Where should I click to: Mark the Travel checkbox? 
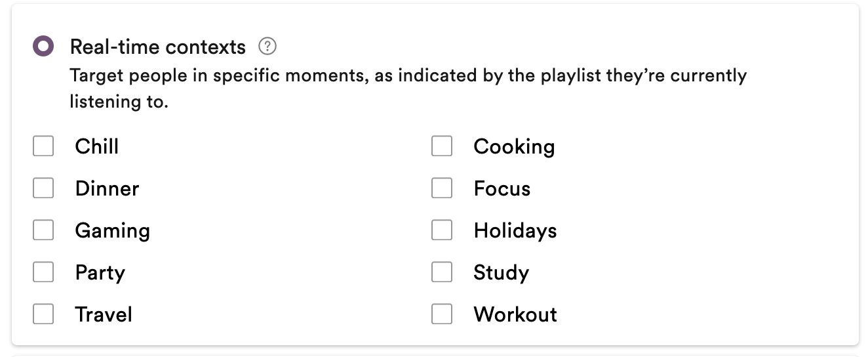tap(43, 314)
